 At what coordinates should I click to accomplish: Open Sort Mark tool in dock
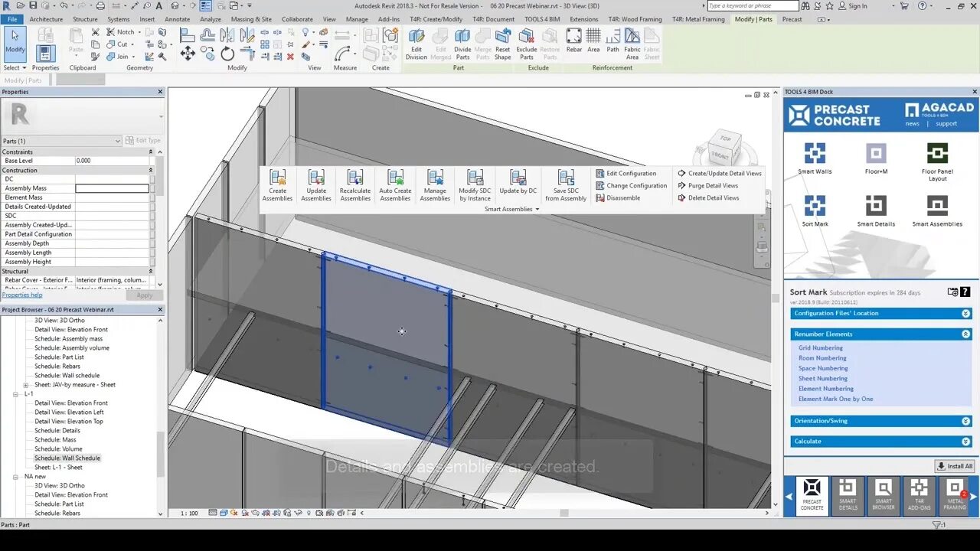[x=815, y=210]
